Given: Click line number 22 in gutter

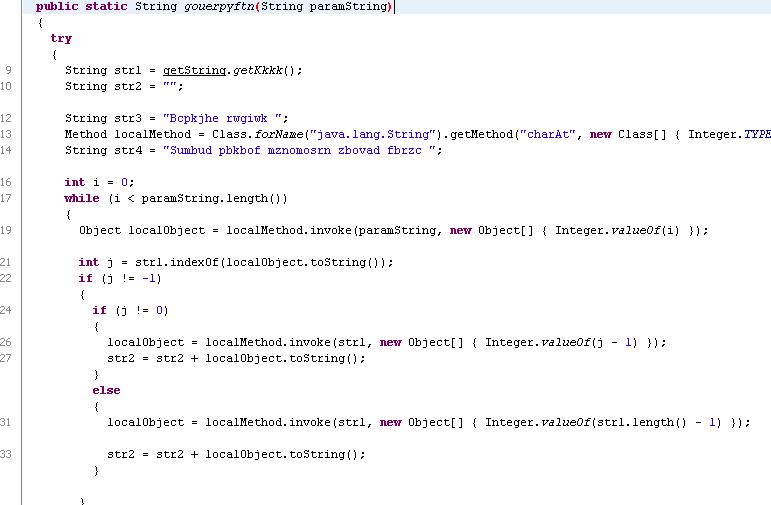Looking at the screenshot, I should tap(6, 278).
